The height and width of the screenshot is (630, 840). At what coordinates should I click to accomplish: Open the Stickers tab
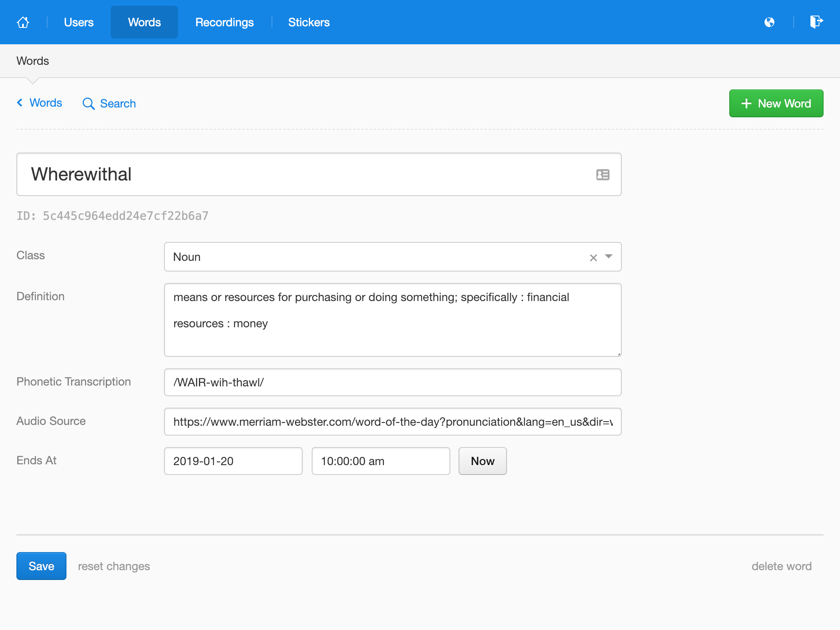308,22
